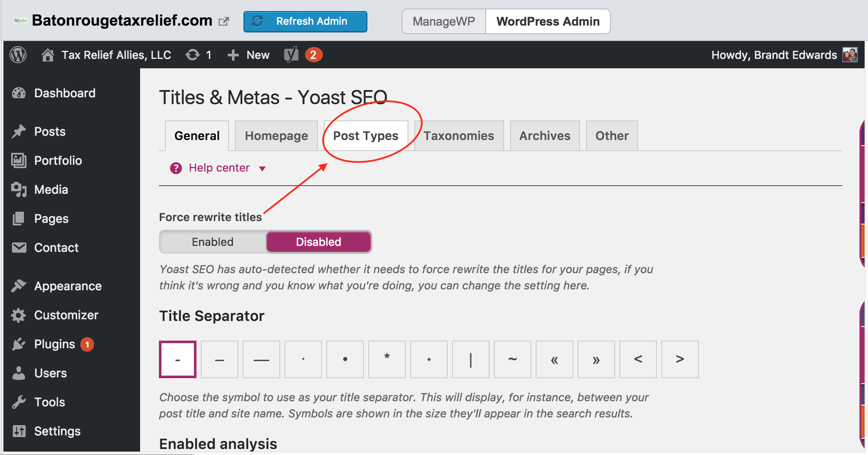The height and width of the screenshot is (455, 868).
Task: Click the Dashboard gauge icon
Action: (19, 93)
